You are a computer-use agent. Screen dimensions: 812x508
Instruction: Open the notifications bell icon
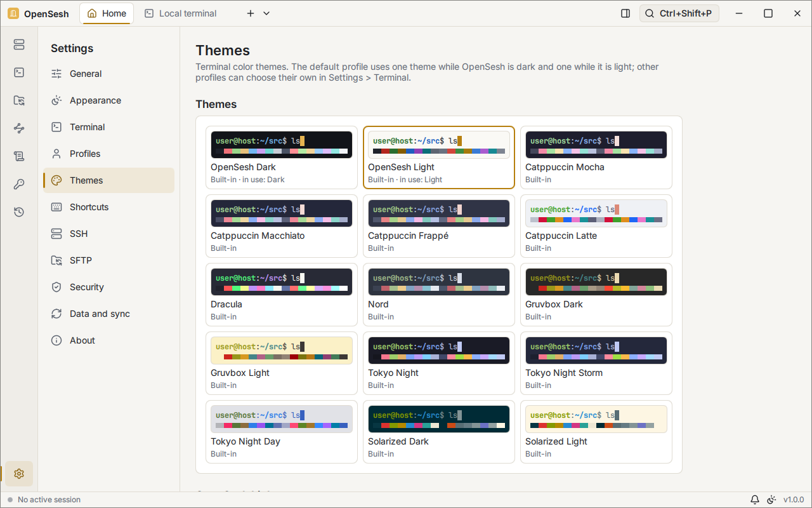pos(755,500)
